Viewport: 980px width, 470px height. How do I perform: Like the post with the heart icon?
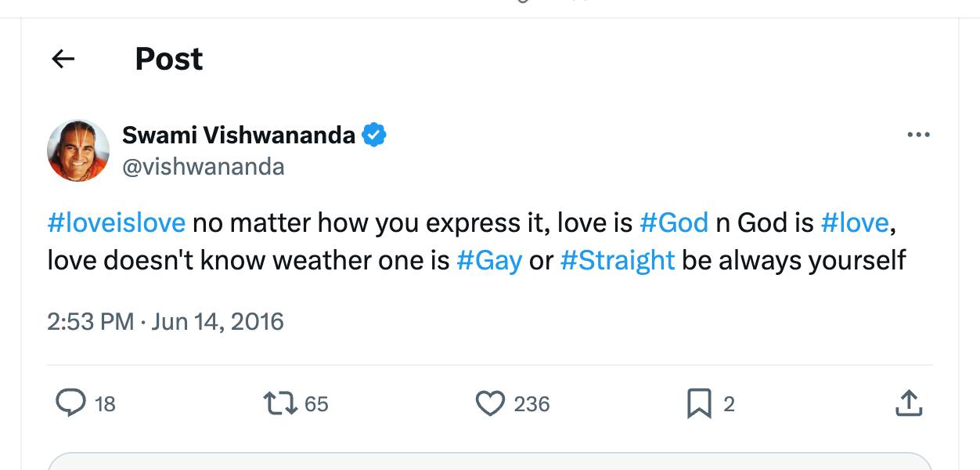(x=490, y=403)
